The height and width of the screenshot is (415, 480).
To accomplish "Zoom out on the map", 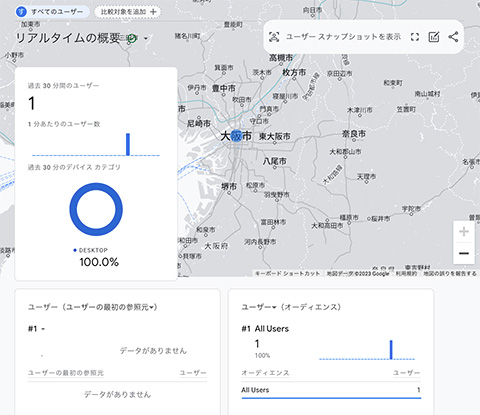I will point(464,253).
